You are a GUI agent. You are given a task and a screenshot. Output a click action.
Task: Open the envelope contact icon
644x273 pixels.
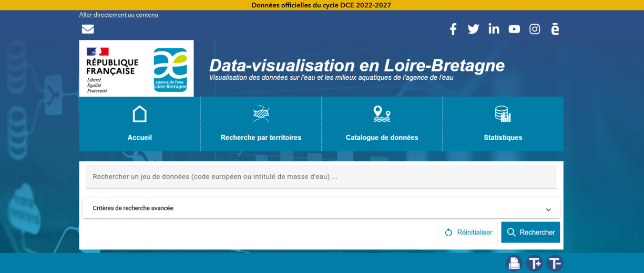point(88,29)
